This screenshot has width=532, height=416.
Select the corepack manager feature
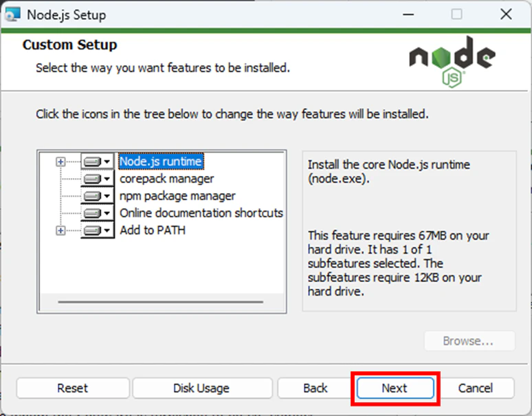(166, 179)
